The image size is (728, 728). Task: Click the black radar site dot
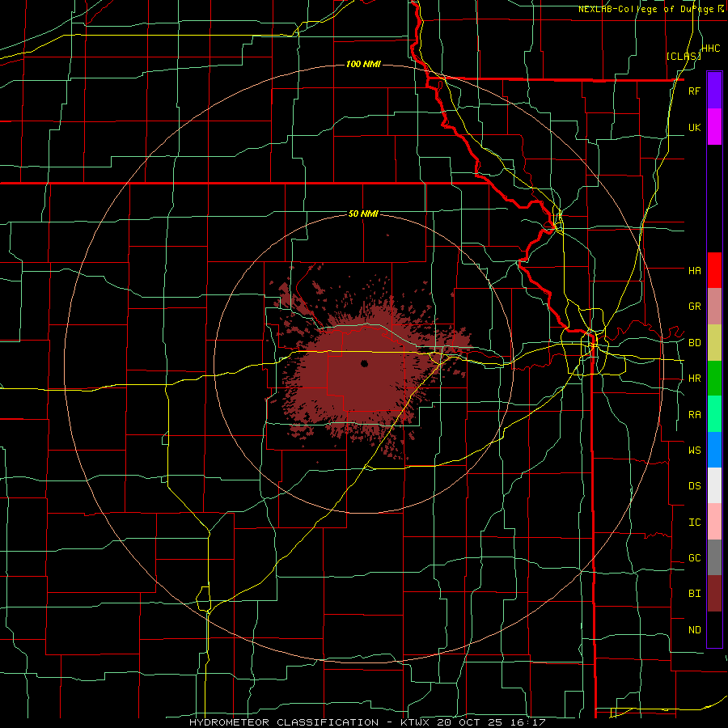point(365,363)
